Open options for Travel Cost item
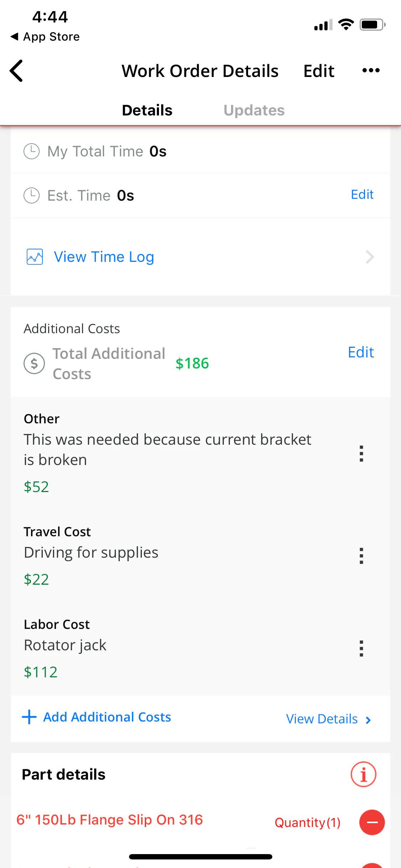 (361, 556)
